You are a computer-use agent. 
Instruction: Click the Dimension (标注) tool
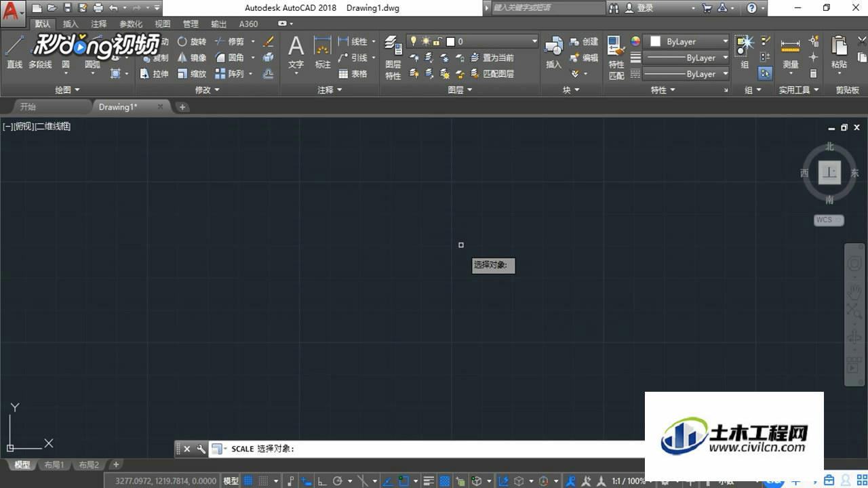(323, 54)
